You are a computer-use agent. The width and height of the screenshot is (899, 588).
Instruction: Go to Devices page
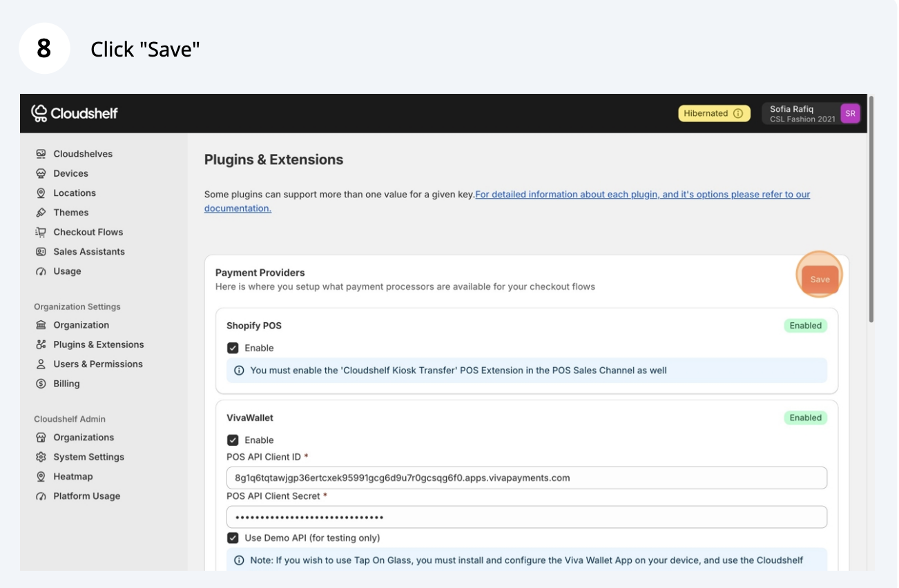[71, 173]
